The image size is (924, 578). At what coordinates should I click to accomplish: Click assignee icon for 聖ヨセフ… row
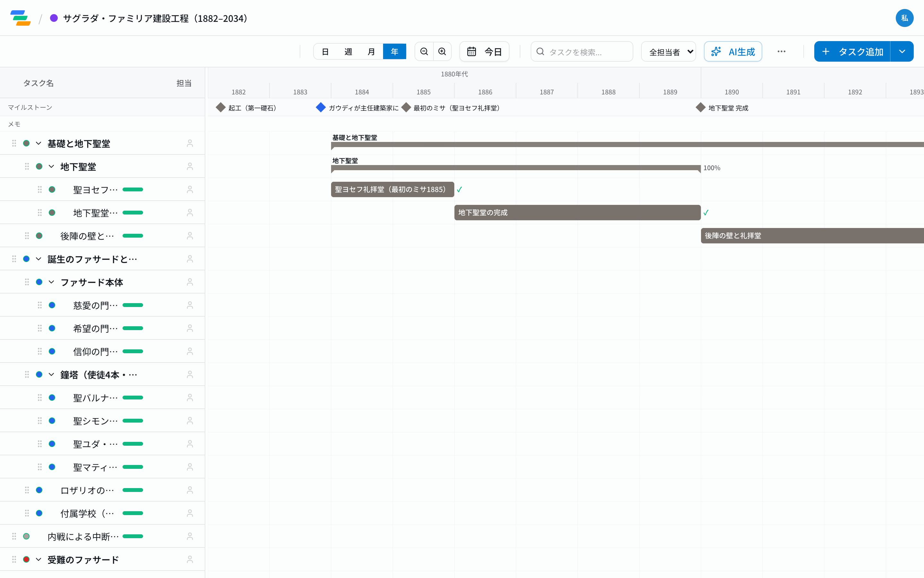tap(190, 189)
